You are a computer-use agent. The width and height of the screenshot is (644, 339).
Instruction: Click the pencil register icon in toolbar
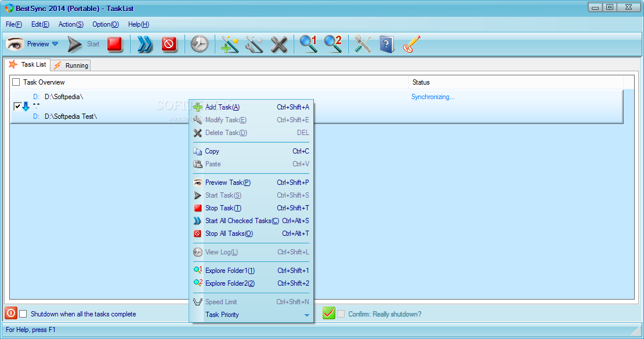(411, 44)
